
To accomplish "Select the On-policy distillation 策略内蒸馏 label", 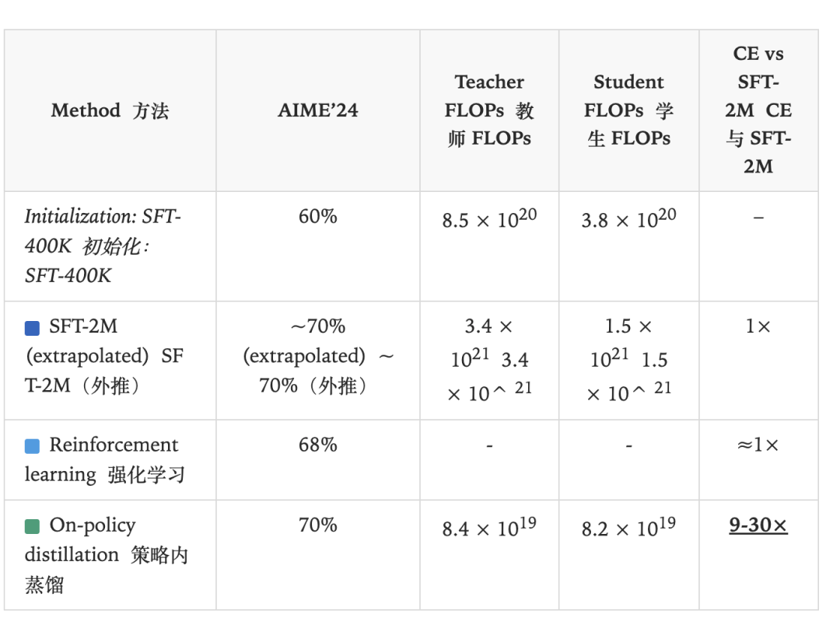I will [x=106, y=555].
